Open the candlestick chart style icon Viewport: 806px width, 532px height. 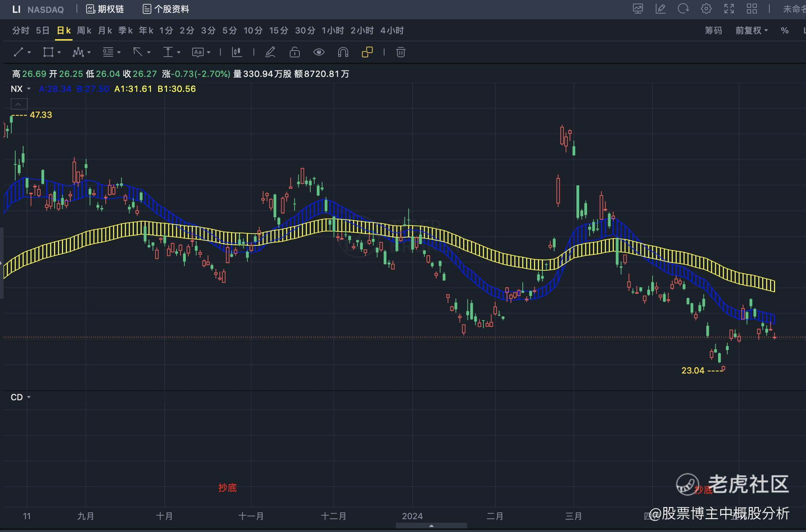(237, 52)
